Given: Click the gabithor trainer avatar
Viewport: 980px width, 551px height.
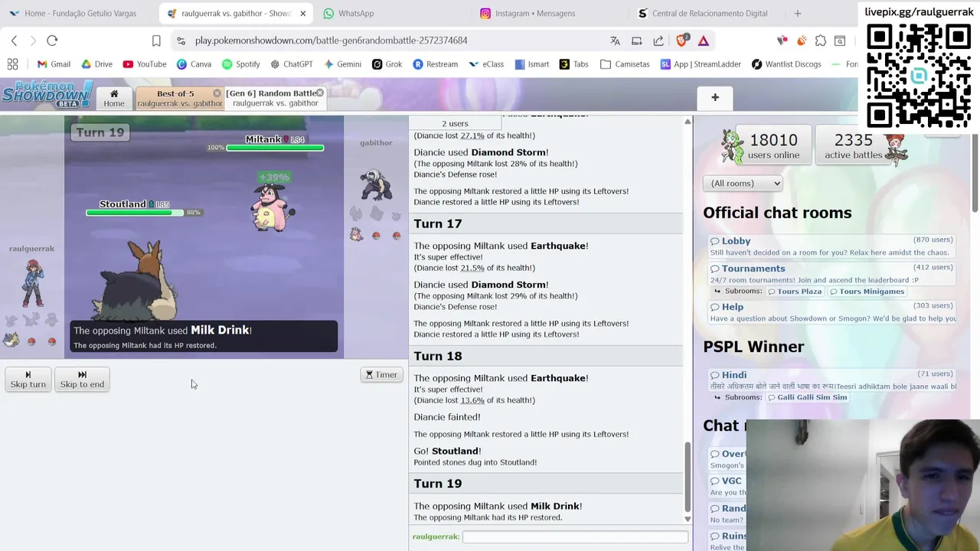Looking at the screenshot, I should pos(376,185).
